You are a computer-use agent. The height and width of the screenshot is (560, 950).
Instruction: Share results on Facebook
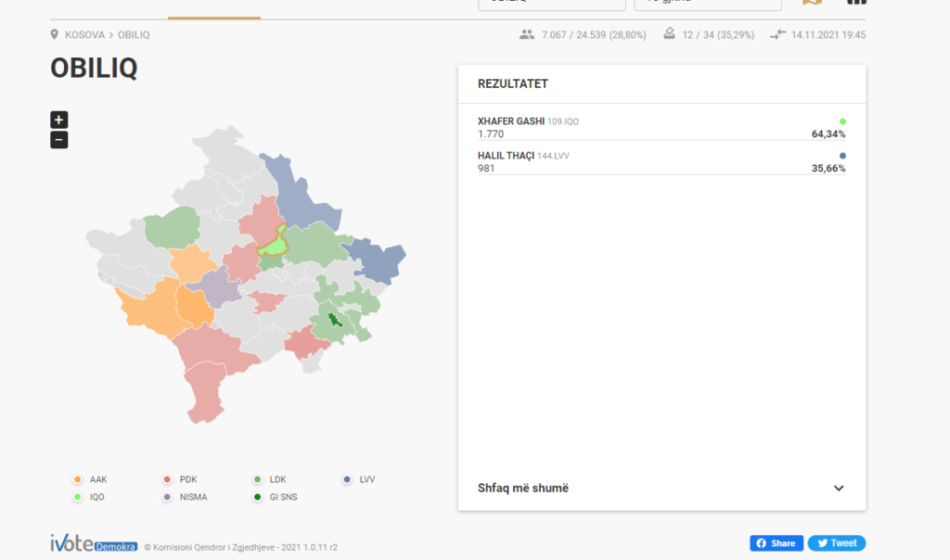[776, 543]
